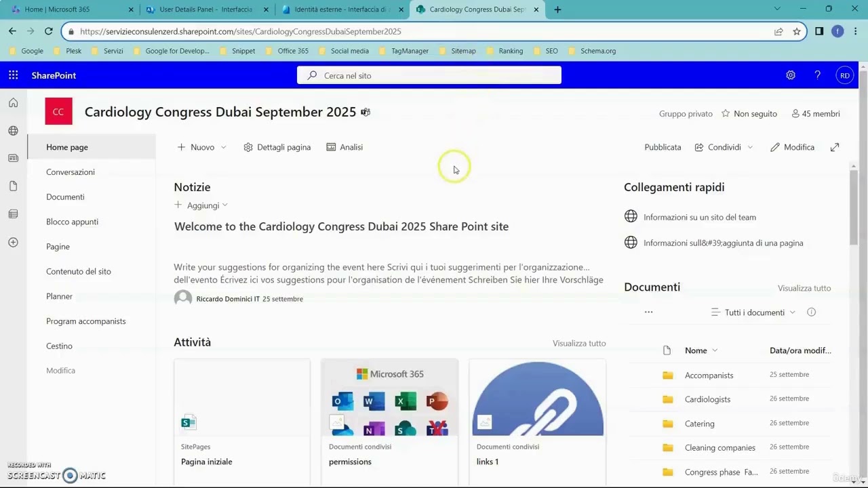Reload the current page

pyautogui.click(x=49, y=31)
